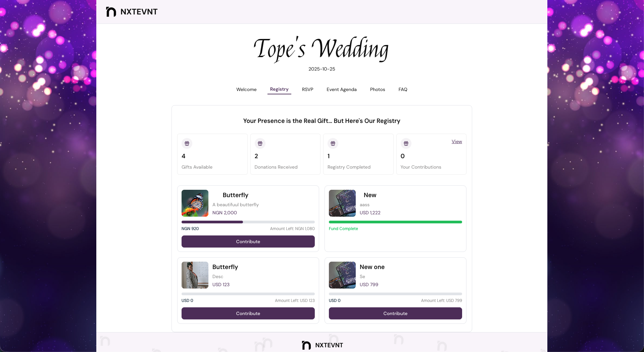Switch to the RSVP tab
The image size is (644, 352).
pos(307,89)
